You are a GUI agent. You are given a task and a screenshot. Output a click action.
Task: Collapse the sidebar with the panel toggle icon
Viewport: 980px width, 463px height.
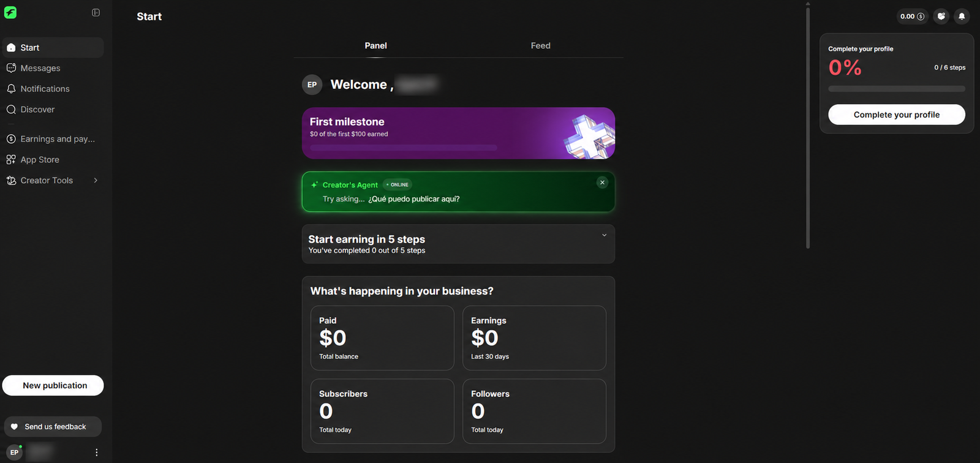coord(96,12)
